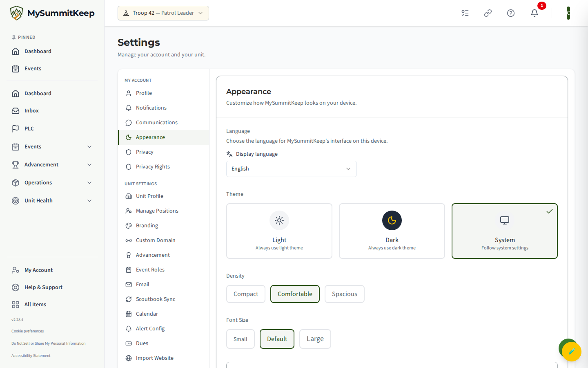Open Calendar unit settings
588x368 pixels.
(x=163, y=314)
